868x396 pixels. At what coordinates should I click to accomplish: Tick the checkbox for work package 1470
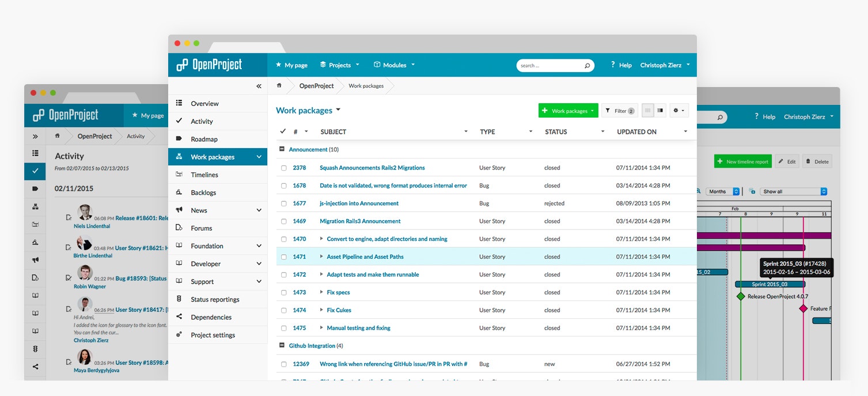point(284,239)
